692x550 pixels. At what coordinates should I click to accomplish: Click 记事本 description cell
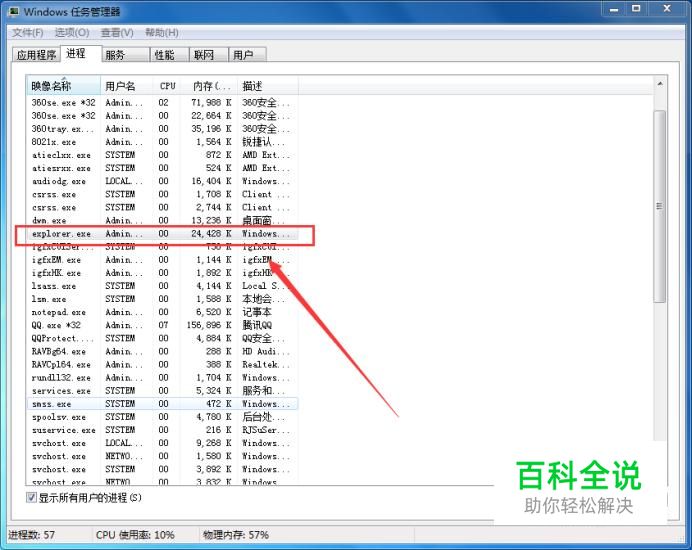click(x=257, y=312)
